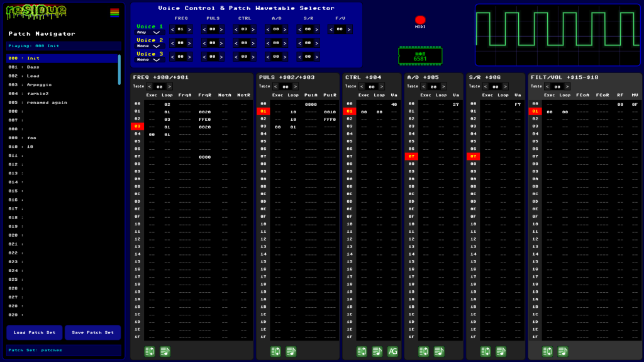The width and height of the screenshot is (644, 362).
Task: Click the MOS 6581 chip icon
Action: (420, 56)
